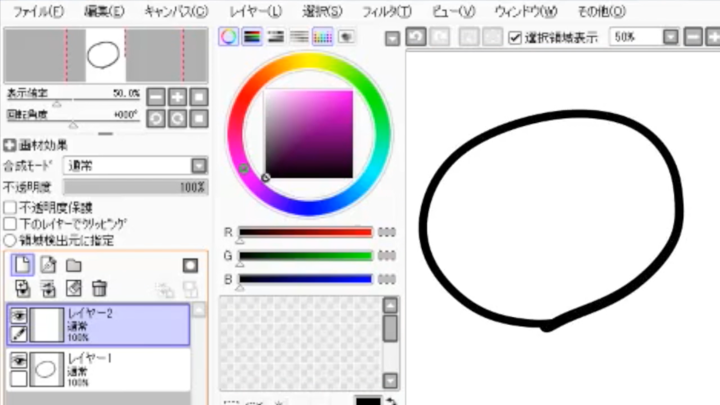
Task: Toggle the RGB slider panel icon
Action: coord(252,37)
